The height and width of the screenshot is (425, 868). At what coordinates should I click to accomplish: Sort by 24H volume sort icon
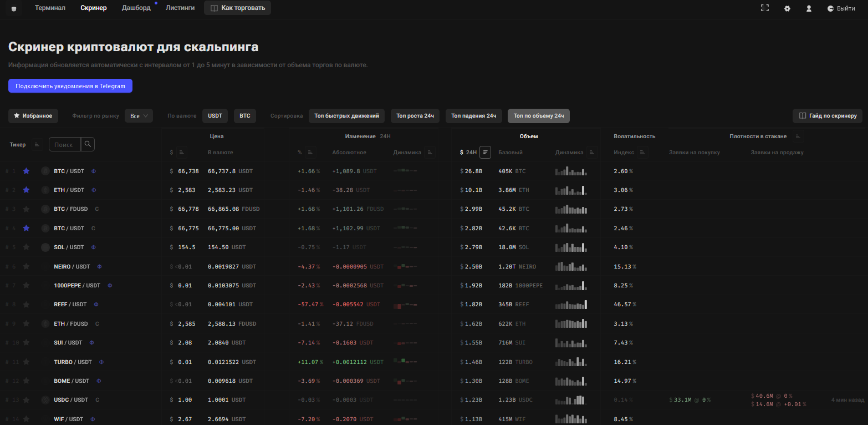pos(485,152)
